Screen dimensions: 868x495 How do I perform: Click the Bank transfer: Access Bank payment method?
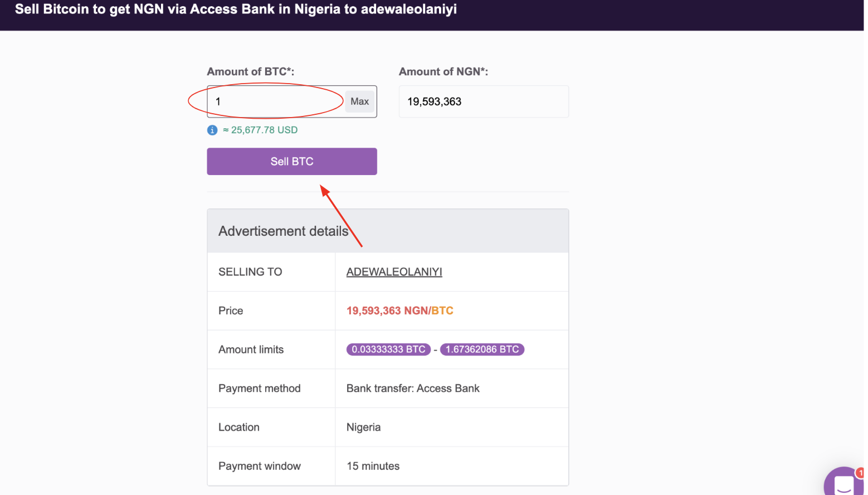[413, 388]
